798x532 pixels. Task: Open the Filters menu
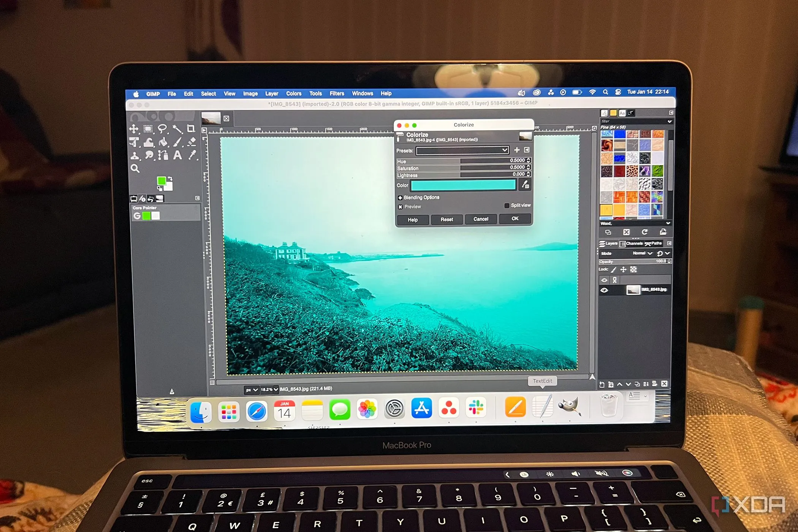click(x=337, y=93)
